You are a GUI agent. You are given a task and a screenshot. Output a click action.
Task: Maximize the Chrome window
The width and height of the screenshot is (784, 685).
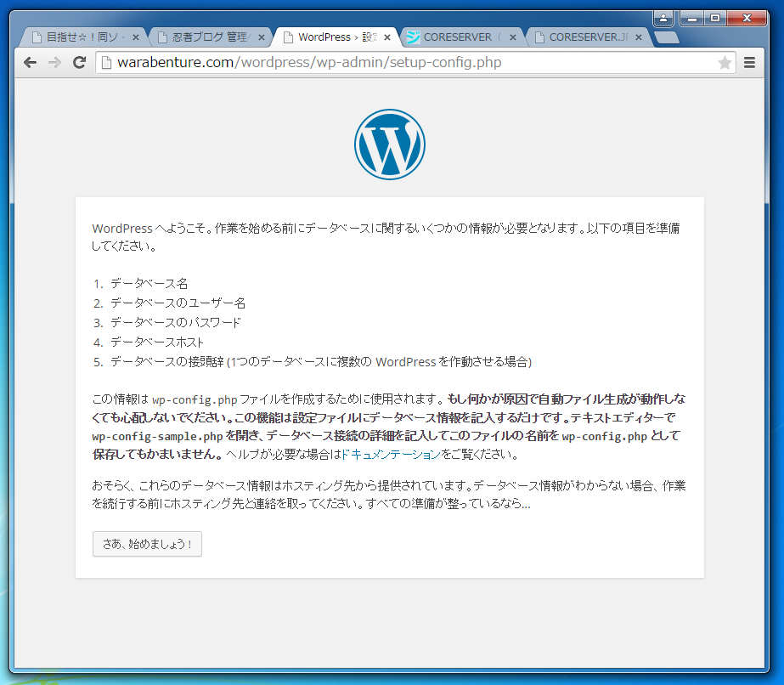715,19
